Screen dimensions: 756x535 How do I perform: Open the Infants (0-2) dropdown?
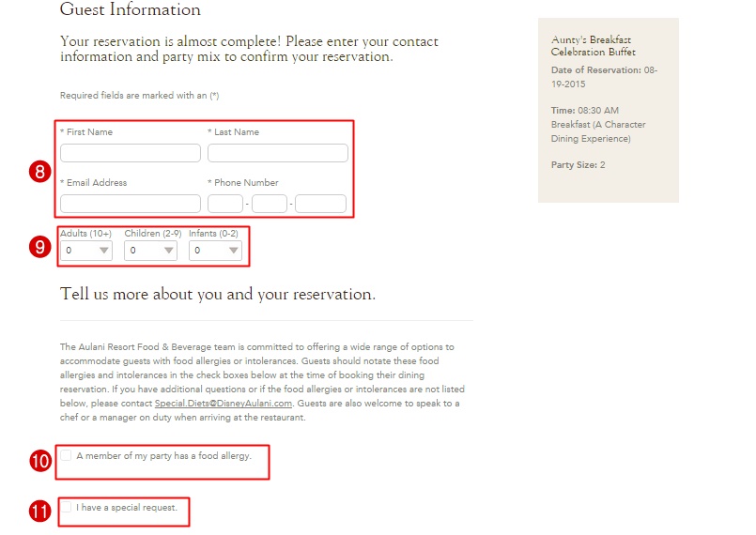215,251
